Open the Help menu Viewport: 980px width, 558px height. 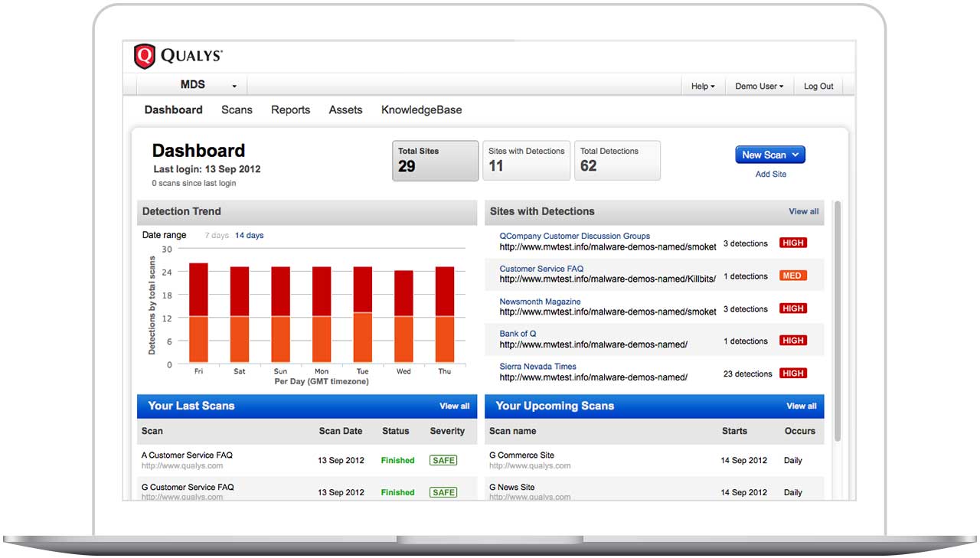pyautogui.click(x=701, y=86)
